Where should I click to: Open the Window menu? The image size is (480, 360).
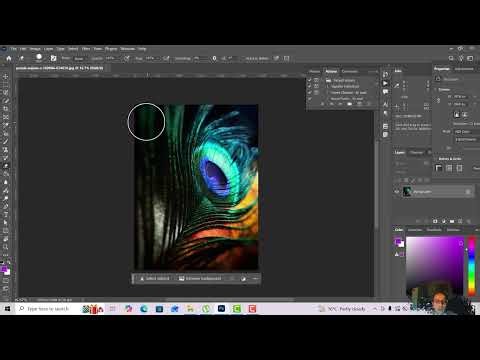click(x=127, y=49)
